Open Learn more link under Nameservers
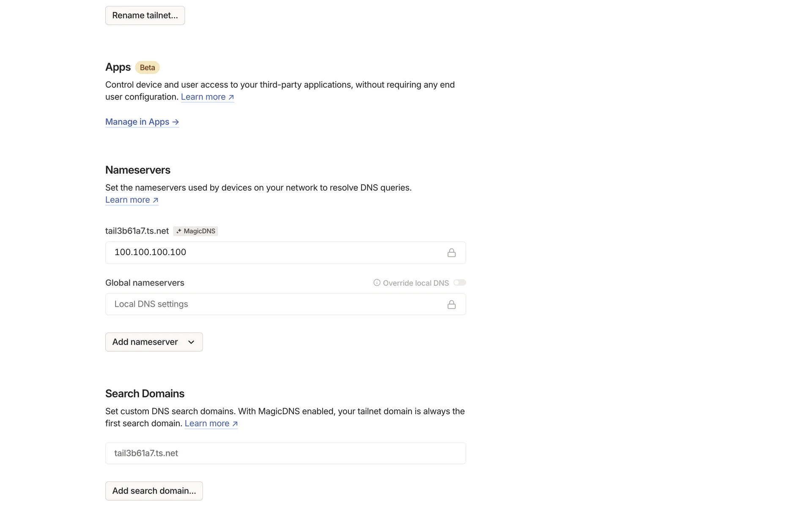 (132, 200)
